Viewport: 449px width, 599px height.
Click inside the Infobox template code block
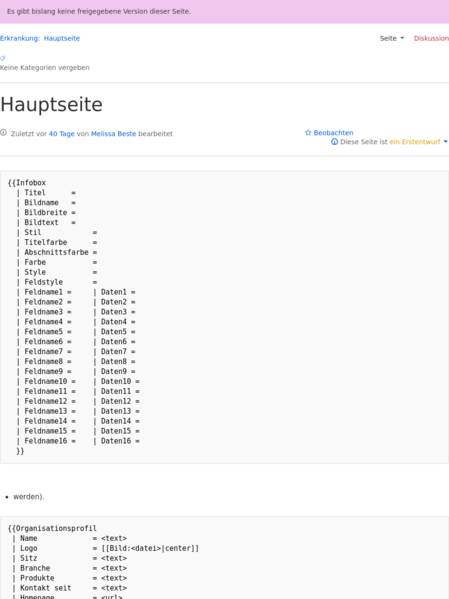pos(224,317)
